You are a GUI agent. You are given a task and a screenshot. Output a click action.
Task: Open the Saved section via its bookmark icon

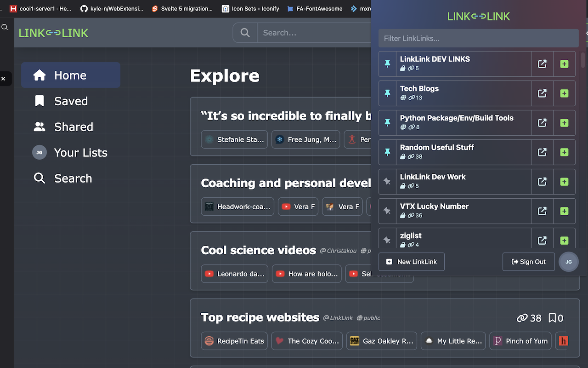pos(39,101)
